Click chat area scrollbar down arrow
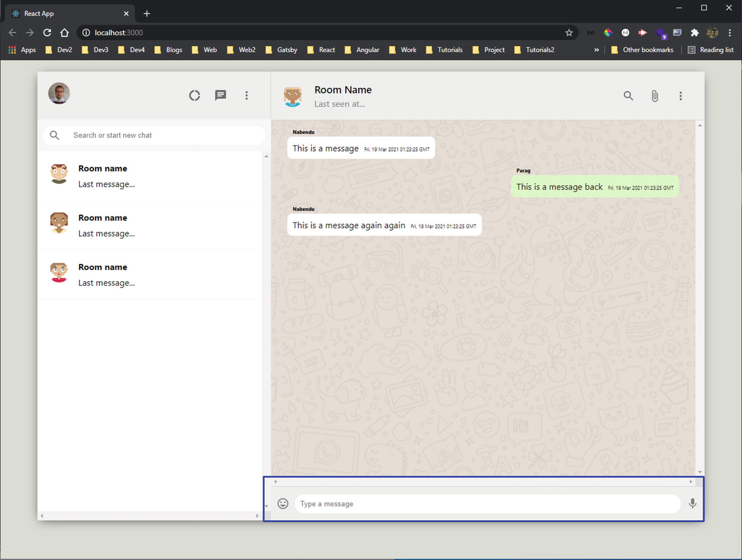The image size is (742, 560). coord(700,472)
